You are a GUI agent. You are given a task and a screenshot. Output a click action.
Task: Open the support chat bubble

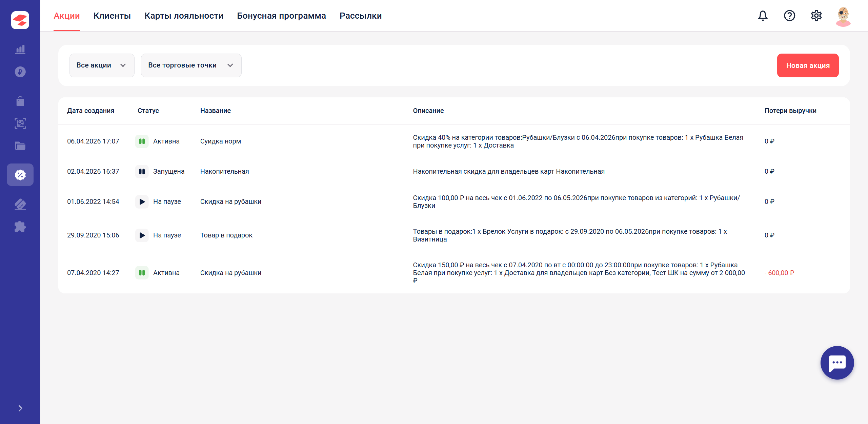pyautogui.click(x=837, y=363)
